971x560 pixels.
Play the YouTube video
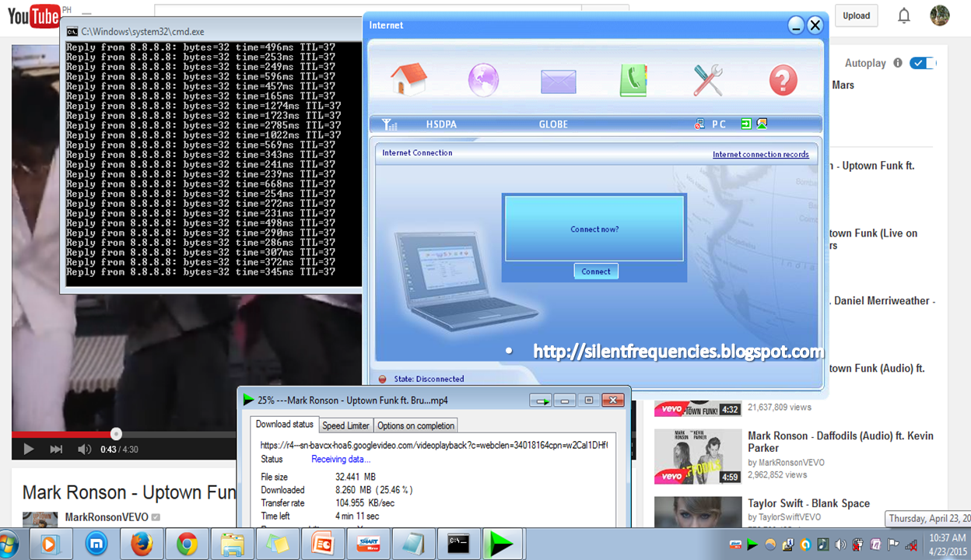(29, 449)
